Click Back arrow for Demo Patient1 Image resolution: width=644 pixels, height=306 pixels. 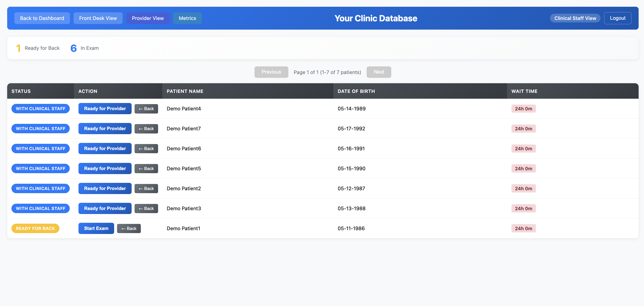click(x=129, y=228)
